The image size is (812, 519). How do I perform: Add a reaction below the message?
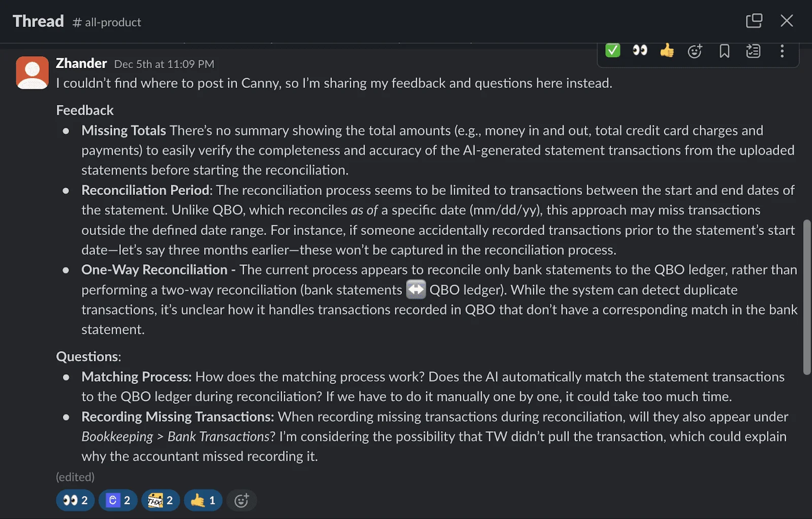[x=242, y=501]
